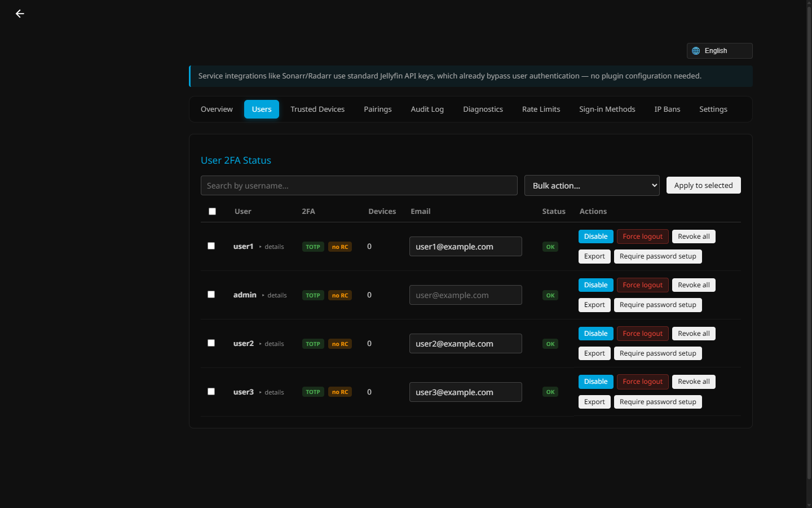Expand details for user3
The width and height of the screenshot is (812, 508).
click(x=271, y=392)
